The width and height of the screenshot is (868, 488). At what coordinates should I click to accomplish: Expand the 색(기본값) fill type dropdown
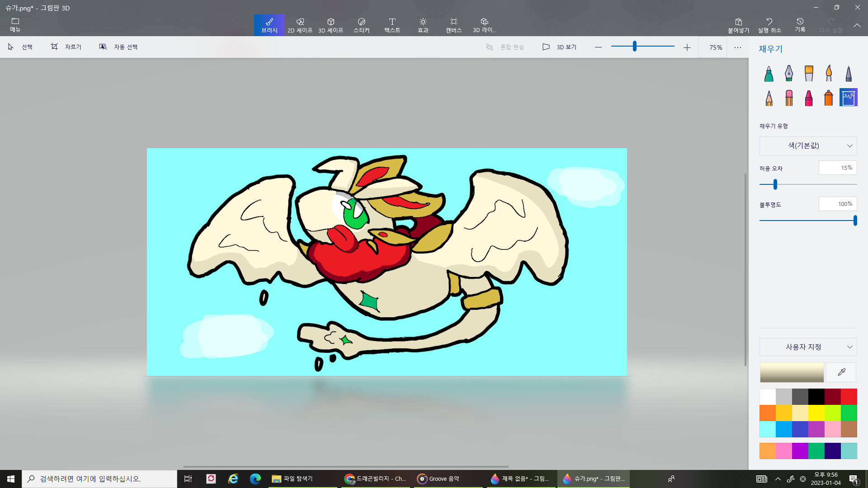click(x=808, y=145)
